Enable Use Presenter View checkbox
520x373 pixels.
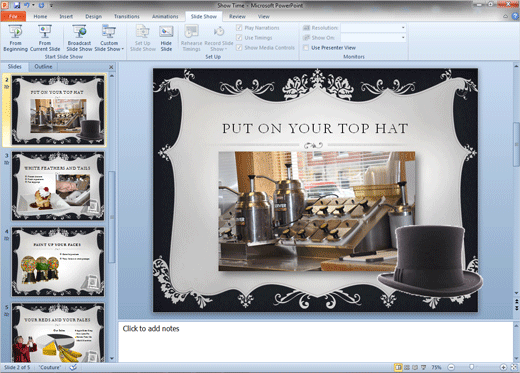[x=306, y=48]
